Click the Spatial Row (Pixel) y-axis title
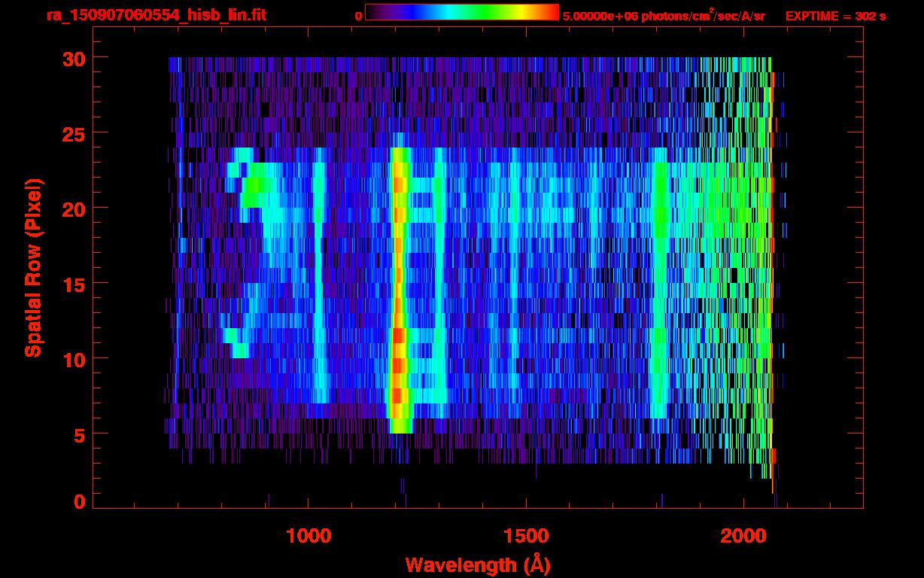Viewport: 924px width, 578px height. click(x=33, y=267)
